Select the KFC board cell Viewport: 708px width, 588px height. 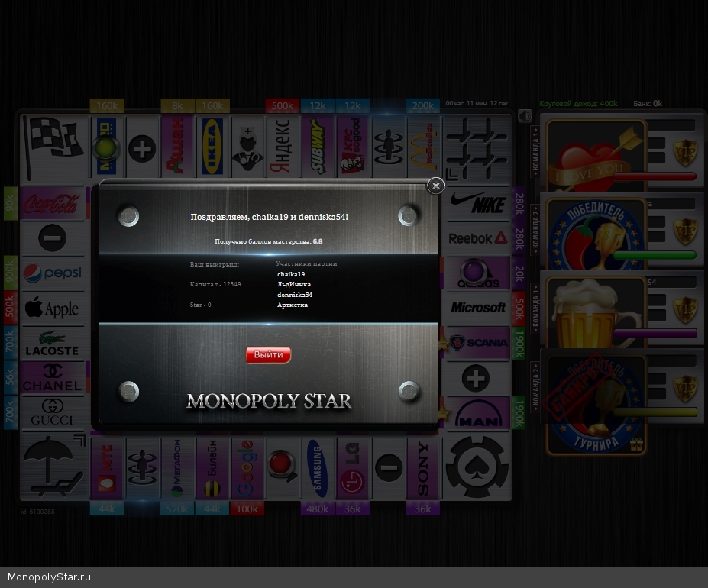pyautogui.click(x=353, y=147)
